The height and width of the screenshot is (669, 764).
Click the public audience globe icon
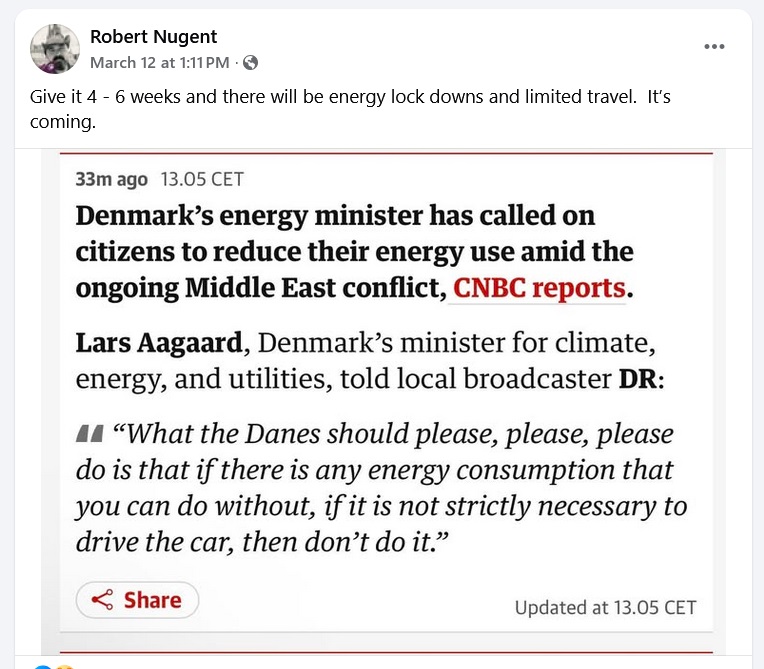point(250,62)
